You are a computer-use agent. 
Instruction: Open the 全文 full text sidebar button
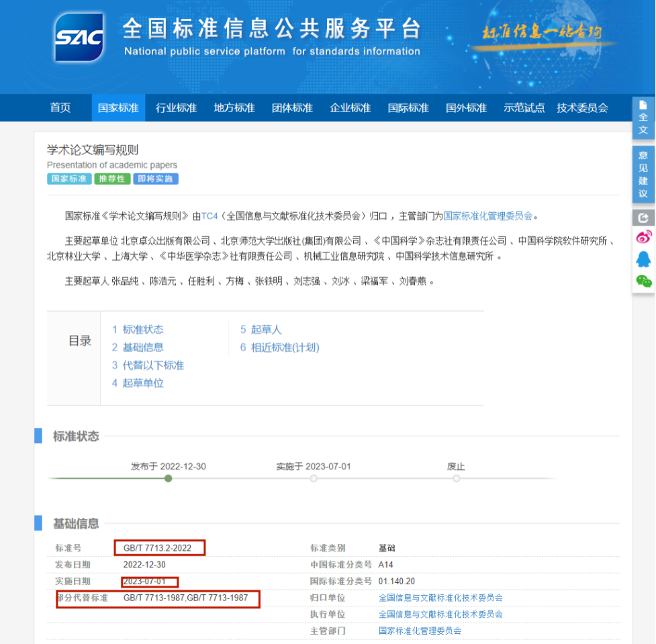[x=643, y=119]
